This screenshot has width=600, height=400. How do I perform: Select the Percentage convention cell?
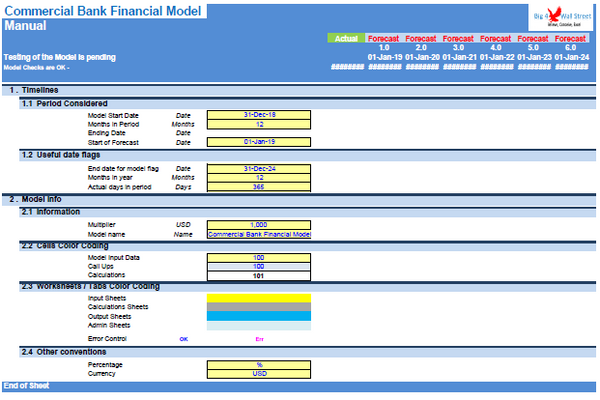tap(259, 364)
